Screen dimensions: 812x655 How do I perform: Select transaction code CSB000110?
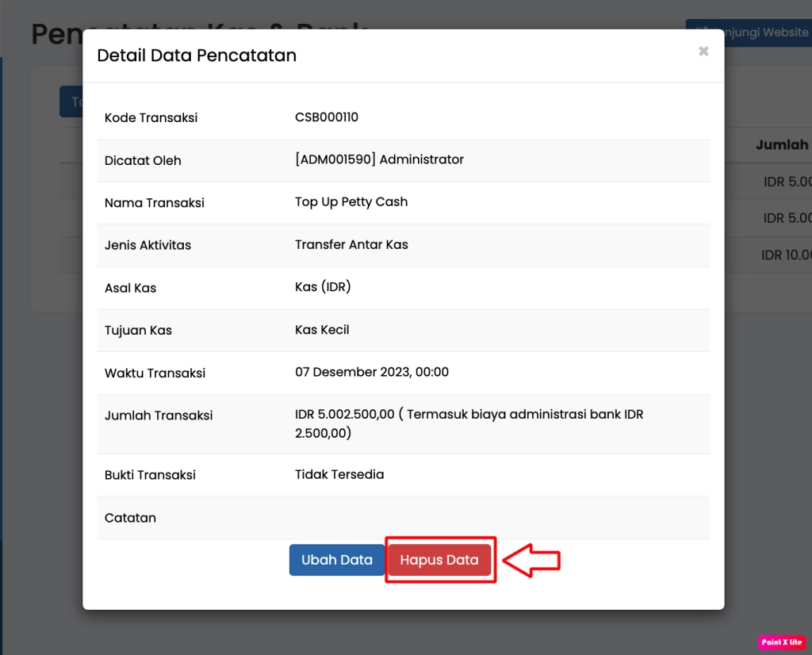tap(326, 117)
